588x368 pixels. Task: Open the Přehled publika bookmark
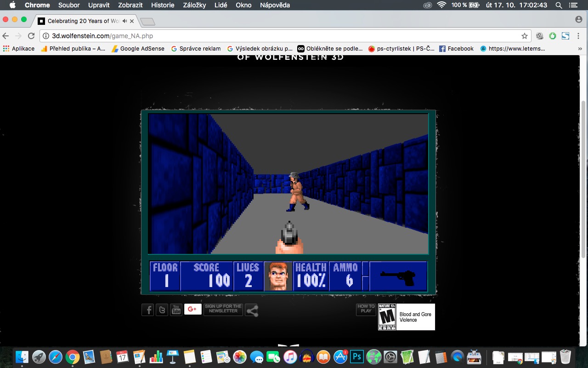tap(73, 48)
